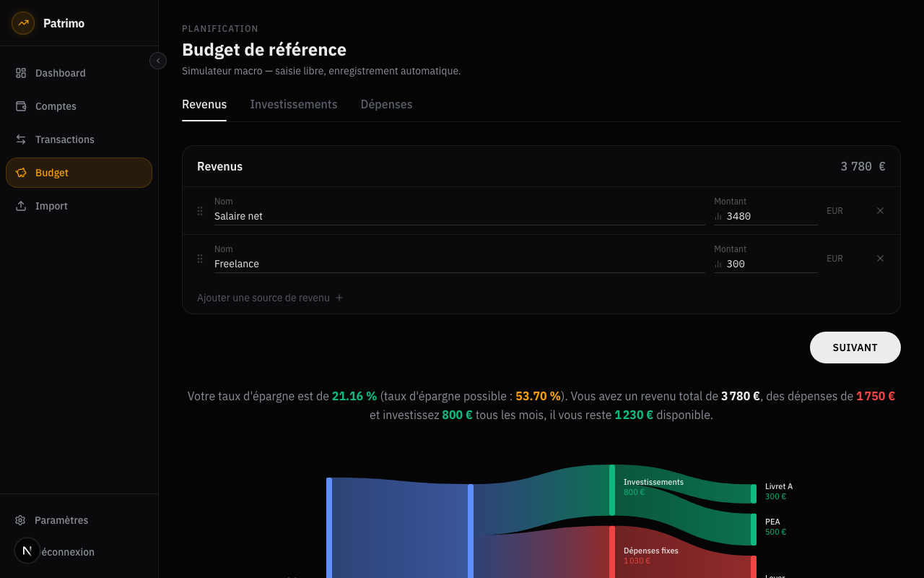Open the Dashboard from the sidebar
This screenshot has height=578, width=924.
pyautogui.click(x=60, y=73)
